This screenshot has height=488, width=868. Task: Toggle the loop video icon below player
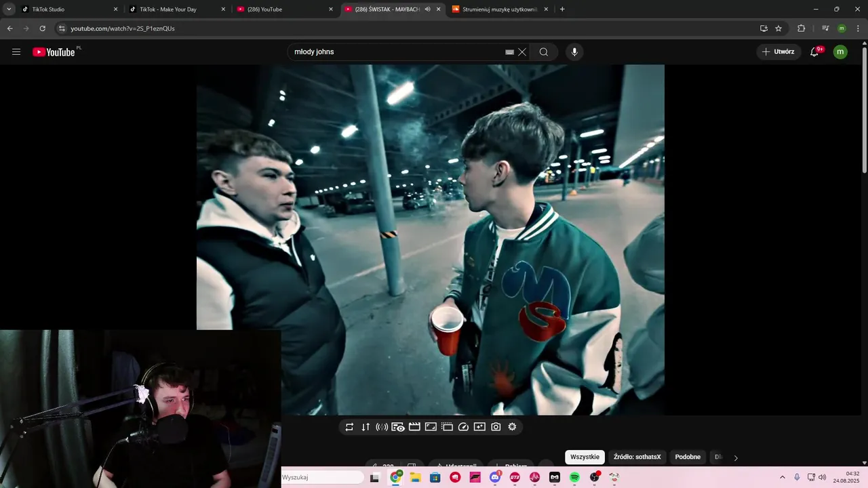349,427
